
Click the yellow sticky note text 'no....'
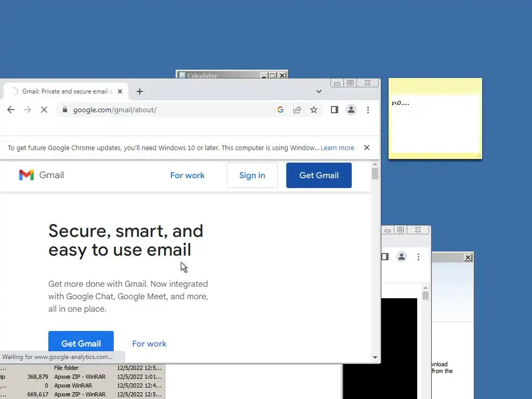[x=401, y=102]
